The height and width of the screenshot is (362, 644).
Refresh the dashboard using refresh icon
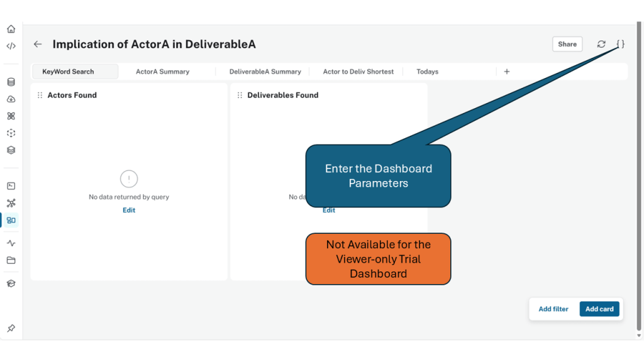point(601,44)
